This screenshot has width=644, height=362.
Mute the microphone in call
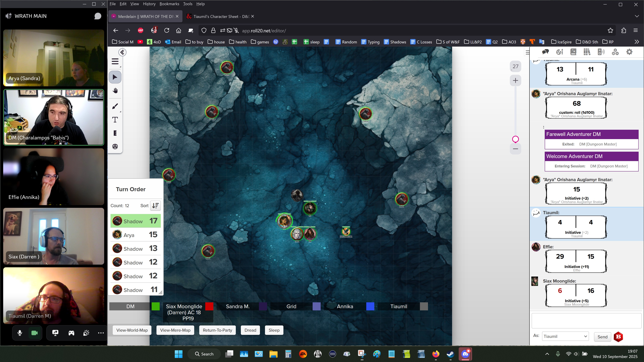[x=20, y=333]
